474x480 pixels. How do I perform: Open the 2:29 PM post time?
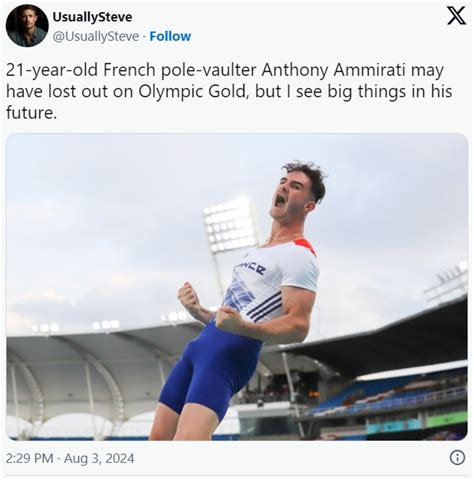(29, 458)
